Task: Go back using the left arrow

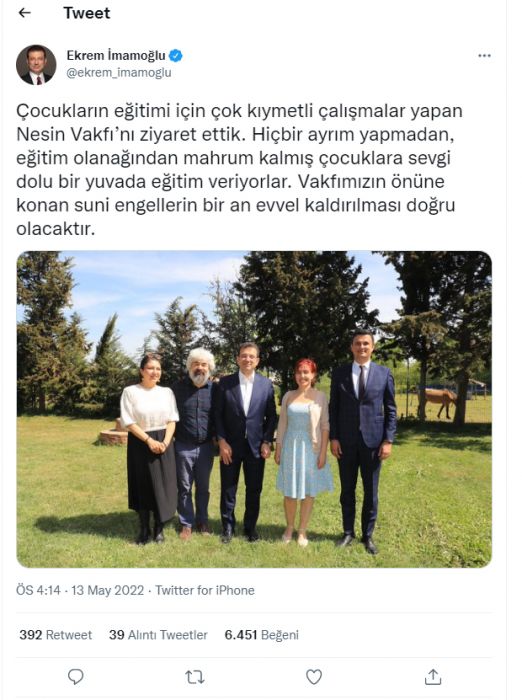Action: click(x=25, y=13)
